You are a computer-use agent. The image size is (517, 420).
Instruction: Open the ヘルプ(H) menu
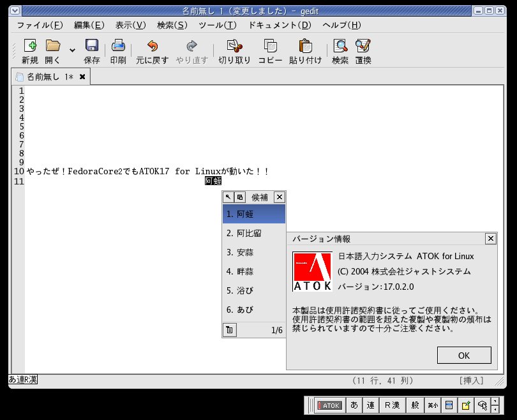tap(341, 25)
